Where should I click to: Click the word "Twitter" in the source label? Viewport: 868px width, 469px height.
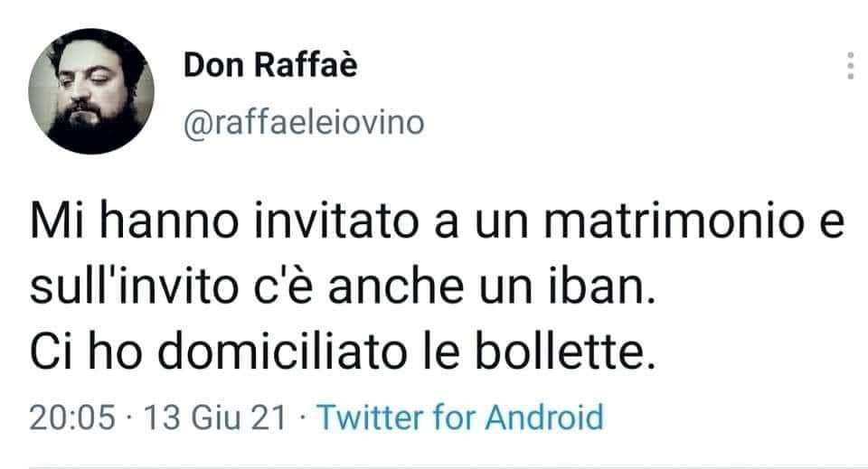point(369,417)
